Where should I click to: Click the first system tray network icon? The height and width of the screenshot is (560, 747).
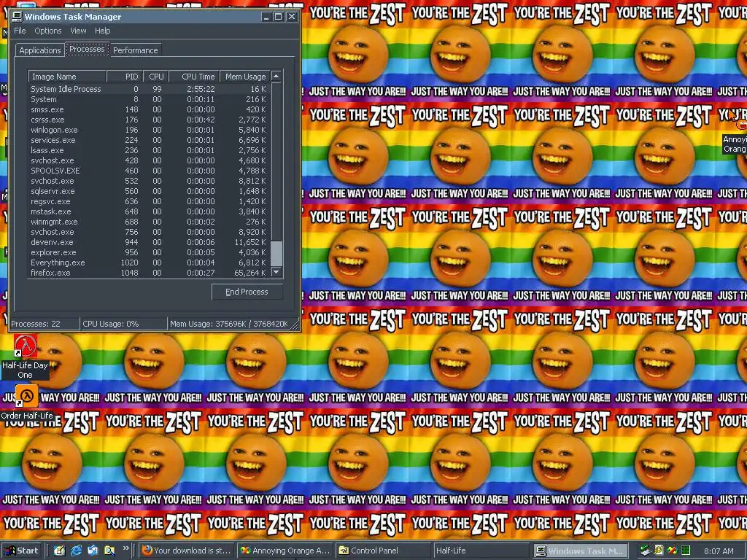(645, 551)
